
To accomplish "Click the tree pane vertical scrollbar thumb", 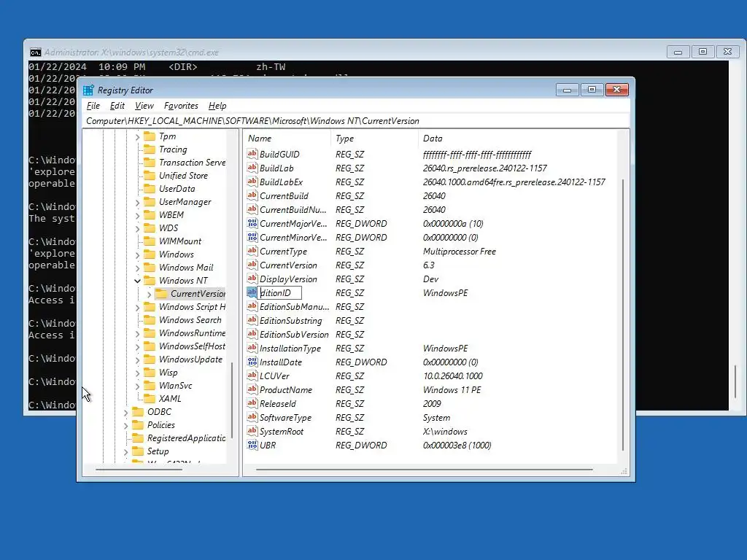I will (x=232, y=400).
